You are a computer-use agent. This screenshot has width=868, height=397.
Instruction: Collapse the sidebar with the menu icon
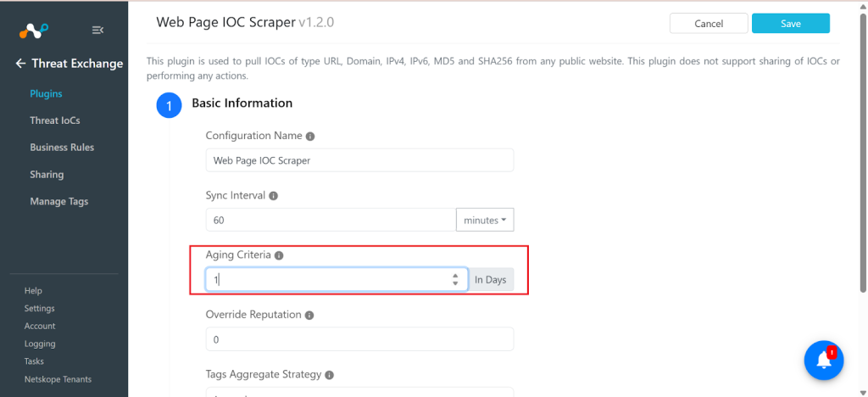(97, 30)
